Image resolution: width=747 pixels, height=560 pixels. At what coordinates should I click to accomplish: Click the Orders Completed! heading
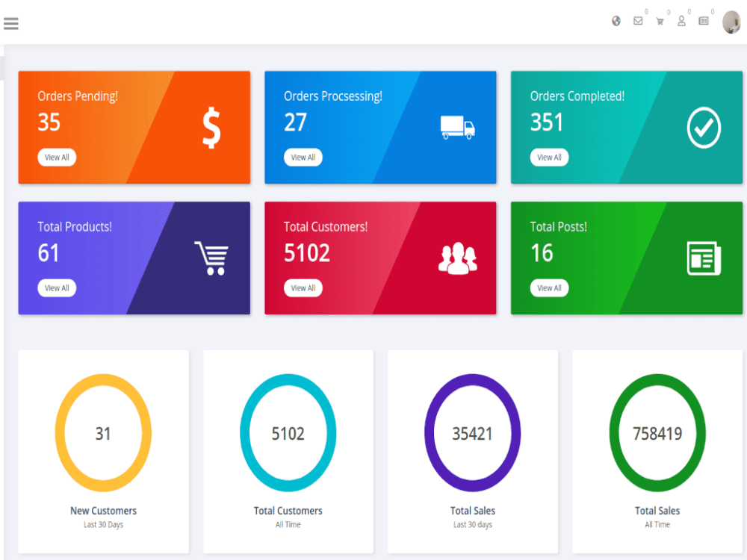[x=577, y=96]
